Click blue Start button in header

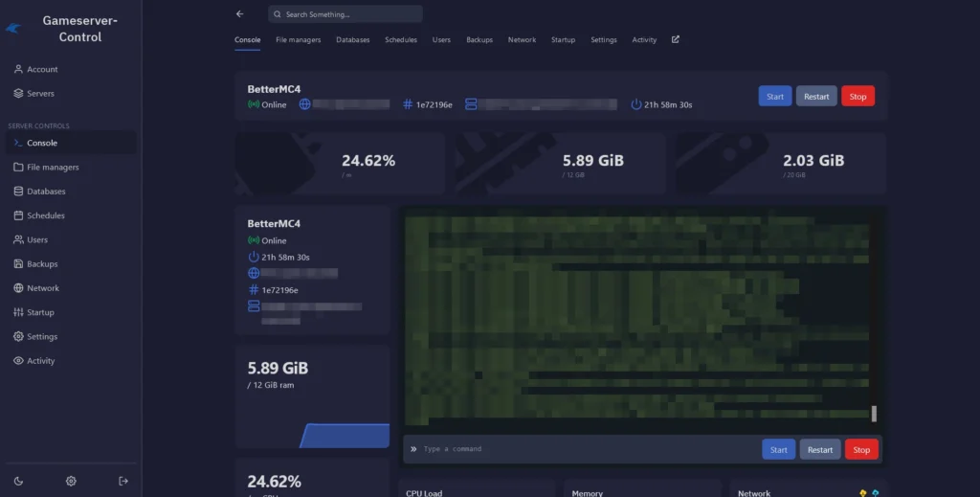(775, 97)
